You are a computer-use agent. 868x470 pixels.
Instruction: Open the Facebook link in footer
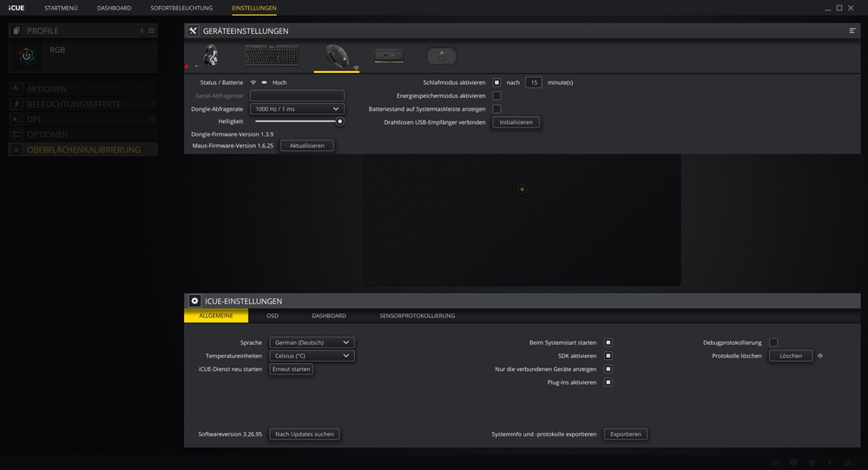click(829, 463)
